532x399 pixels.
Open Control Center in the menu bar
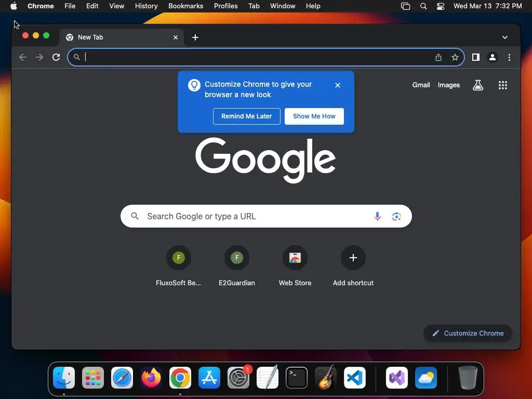pos(441,6)
